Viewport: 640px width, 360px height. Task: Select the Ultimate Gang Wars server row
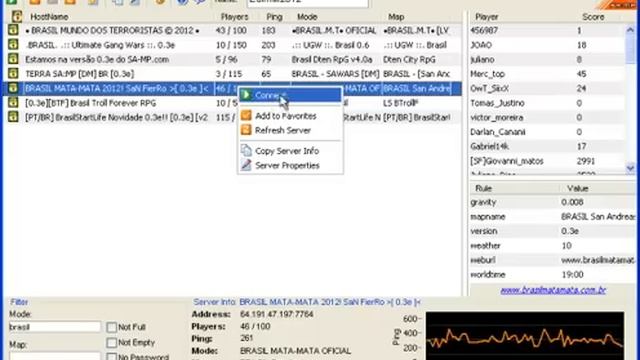coord(233,45)
